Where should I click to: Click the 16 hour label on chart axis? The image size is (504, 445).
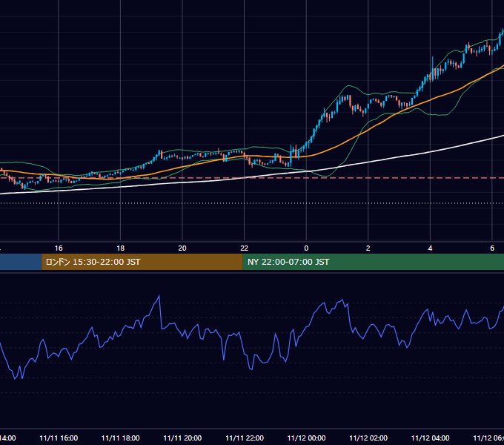point(59,248)
